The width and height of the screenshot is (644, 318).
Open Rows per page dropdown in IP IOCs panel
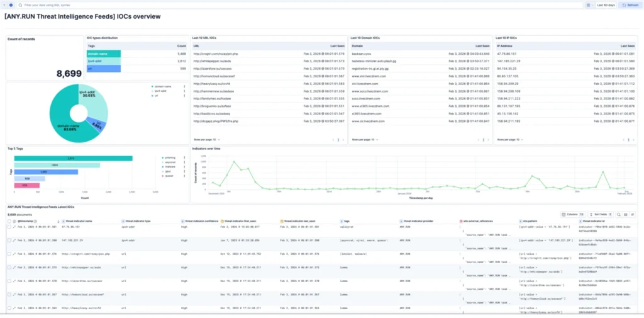[510, 139]
